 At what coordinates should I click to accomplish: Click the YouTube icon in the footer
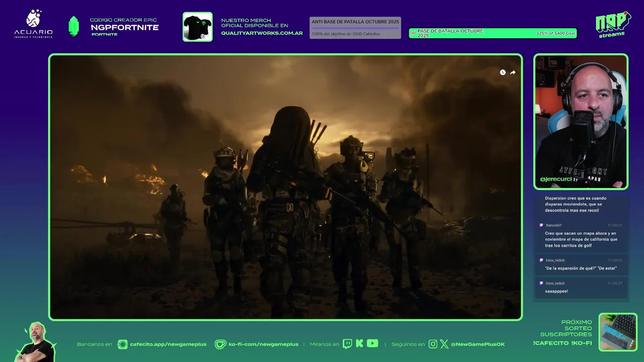tap(372, 343)
